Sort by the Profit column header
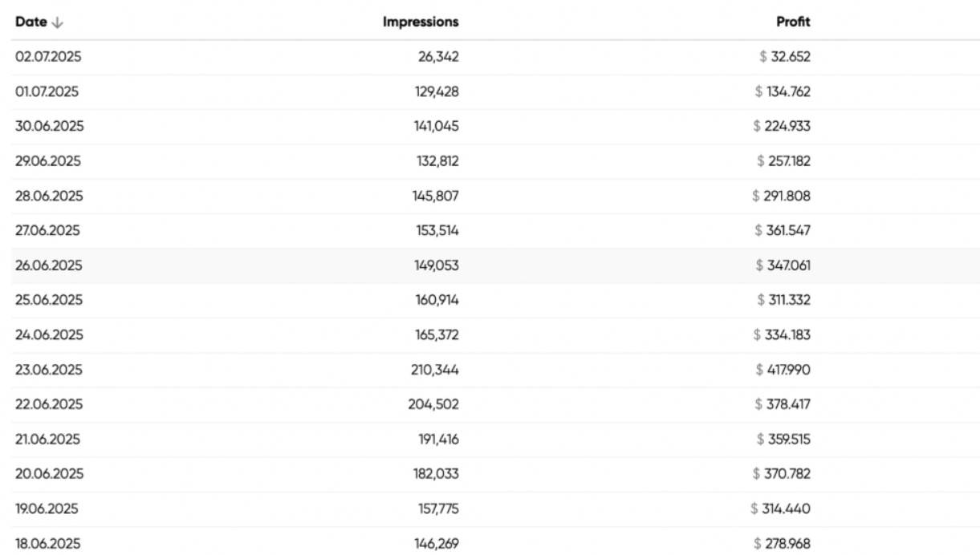The image size is (980, 555). point(793,22)
